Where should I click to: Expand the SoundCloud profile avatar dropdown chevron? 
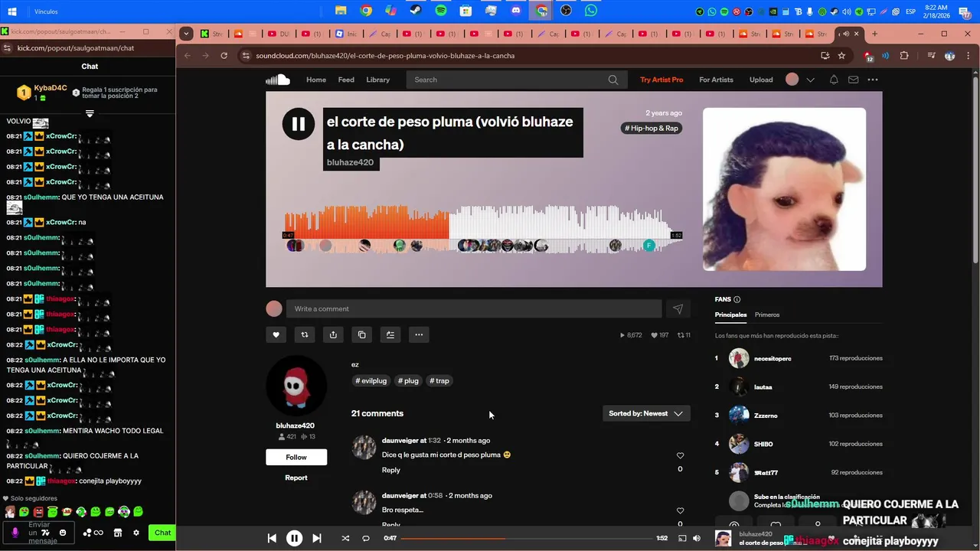[x=810, y=80]
